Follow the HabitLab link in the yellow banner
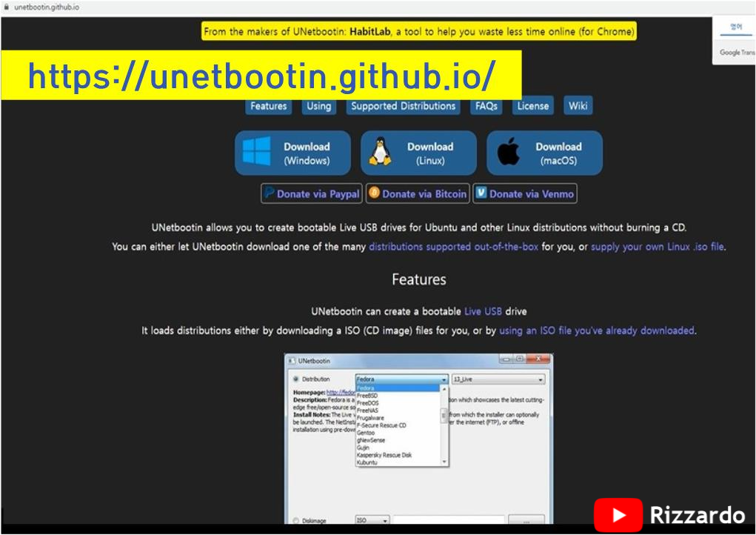Viewport: 756px width, 535px height. coord(369,32)
